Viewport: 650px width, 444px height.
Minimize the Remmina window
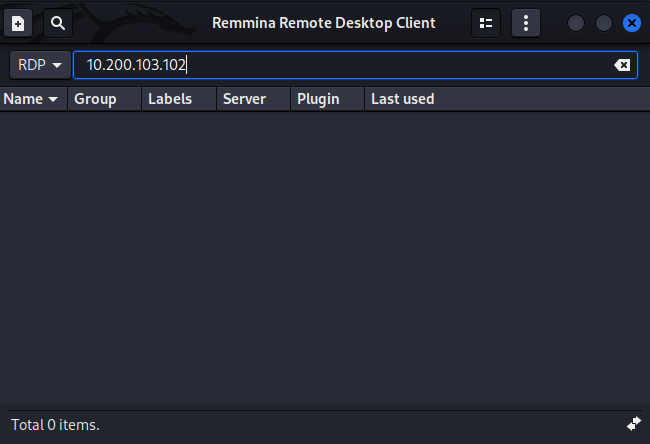pyautogui.click(x=576, y=23)
